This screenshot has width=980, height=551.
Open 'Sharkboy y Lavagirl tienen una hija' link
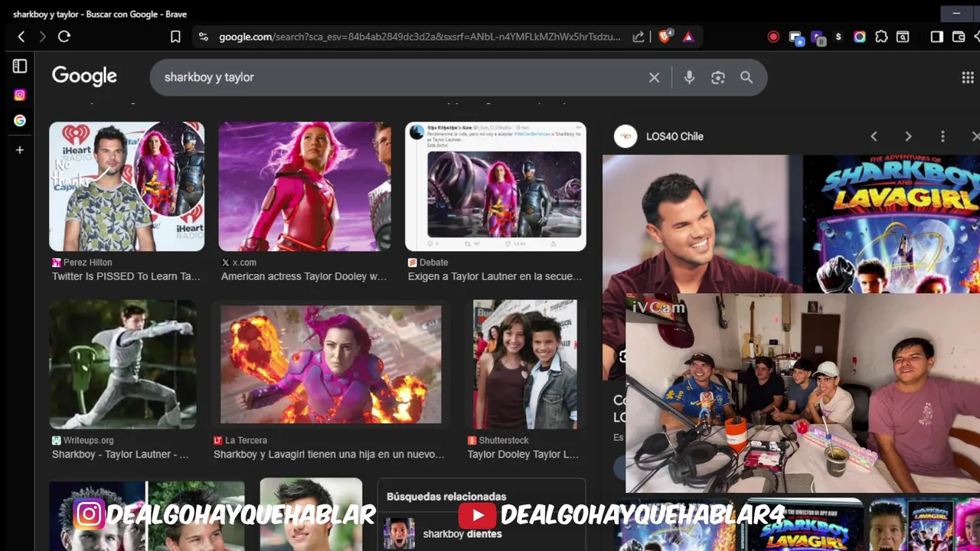[x=329, y=454]
